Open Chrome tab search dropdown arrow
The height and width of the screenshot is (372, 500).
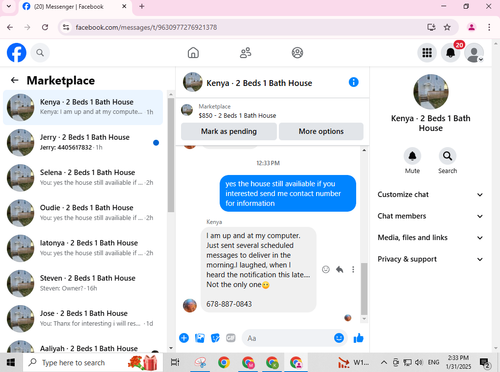9,6
